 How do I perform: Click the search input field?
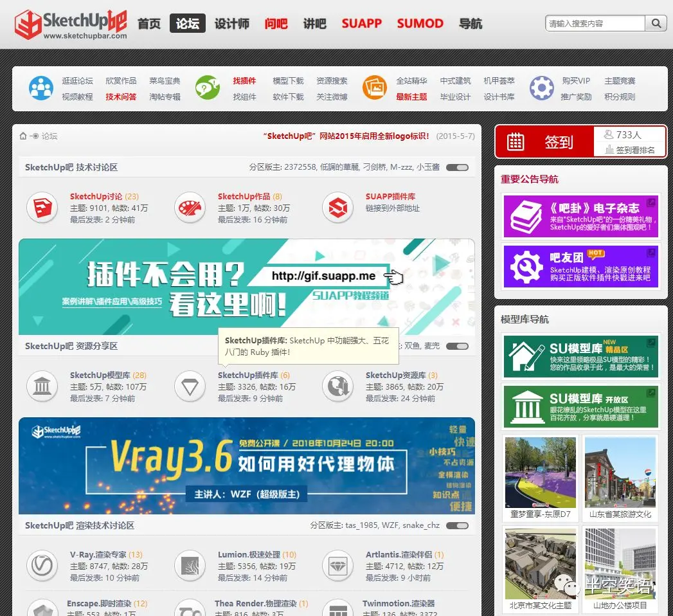(595, 23)
